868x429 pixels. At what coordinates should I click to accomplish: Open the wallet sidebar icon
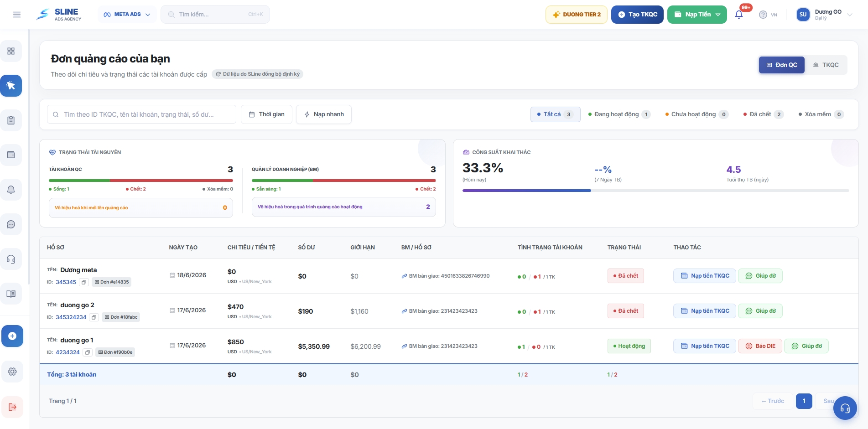[x=11, y=155]
